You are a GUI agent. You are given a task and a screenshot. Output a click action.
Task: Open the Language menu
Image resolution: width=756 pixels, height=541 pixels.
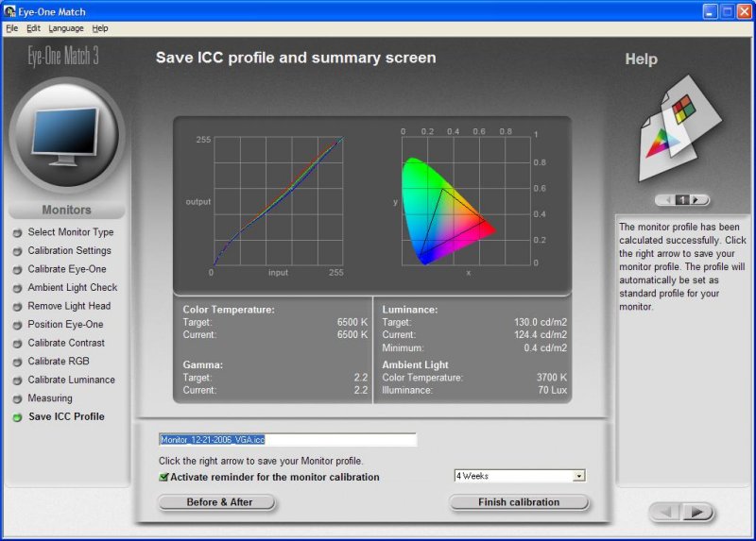(66, 28)
